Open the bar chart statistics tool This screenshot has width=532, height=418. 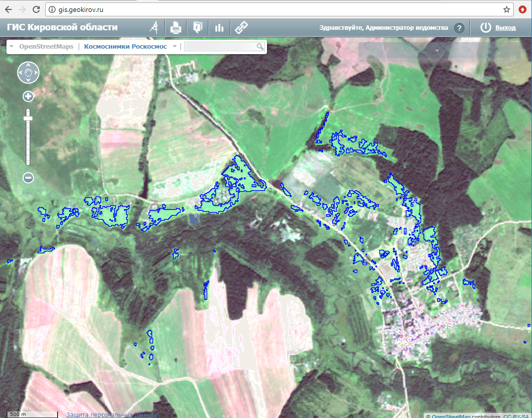(219, 28)
